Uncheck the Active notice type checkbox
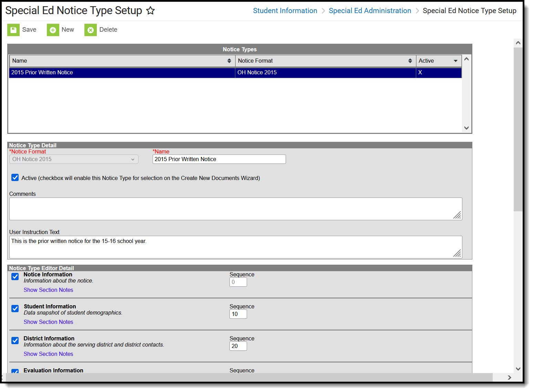 (x=15, y=178)
